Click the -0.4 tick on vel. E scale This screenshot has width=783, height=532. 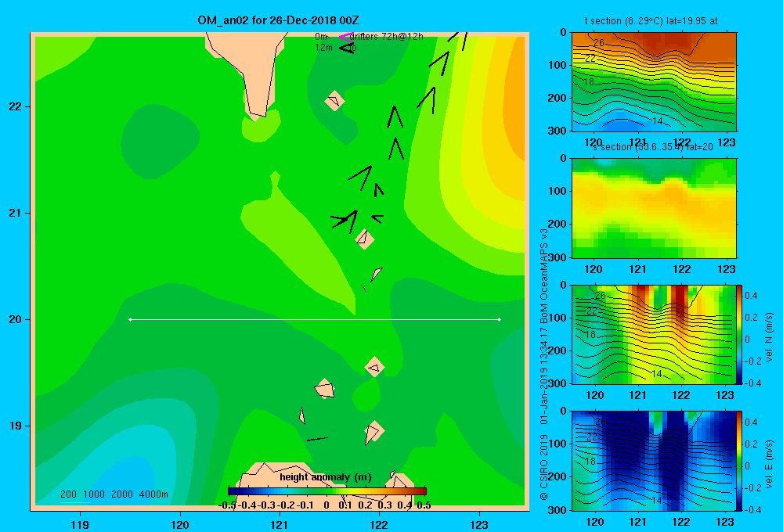(752, 509)
